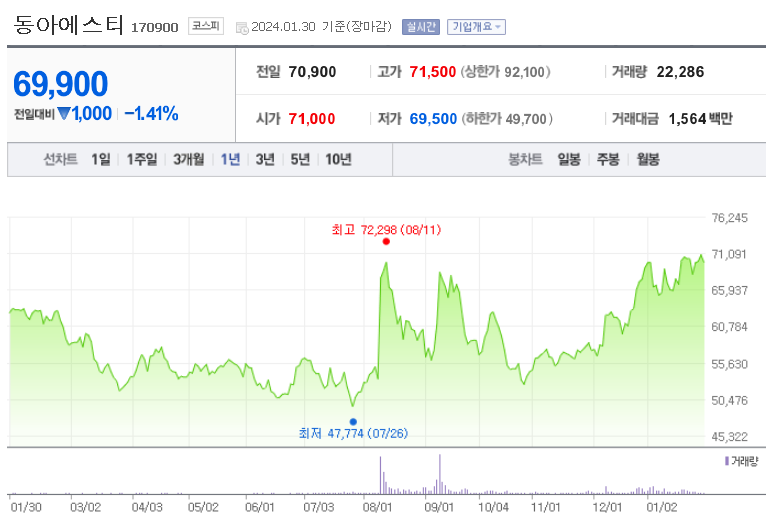Click the 코스피 market label
Screen dimensions: 766x527
tap(206, 26)
